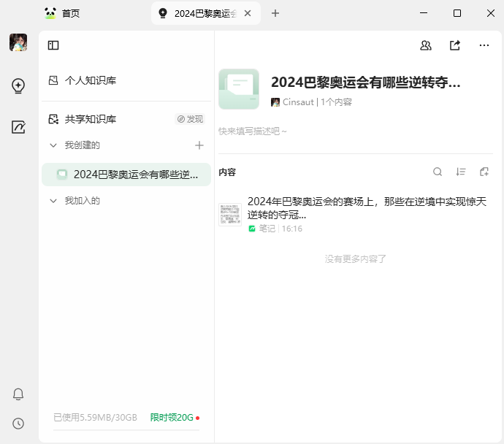Screen dimensions: 504x444
Task: Open the lightbulb AI assistant icon
Action: (x=18, y=86)
